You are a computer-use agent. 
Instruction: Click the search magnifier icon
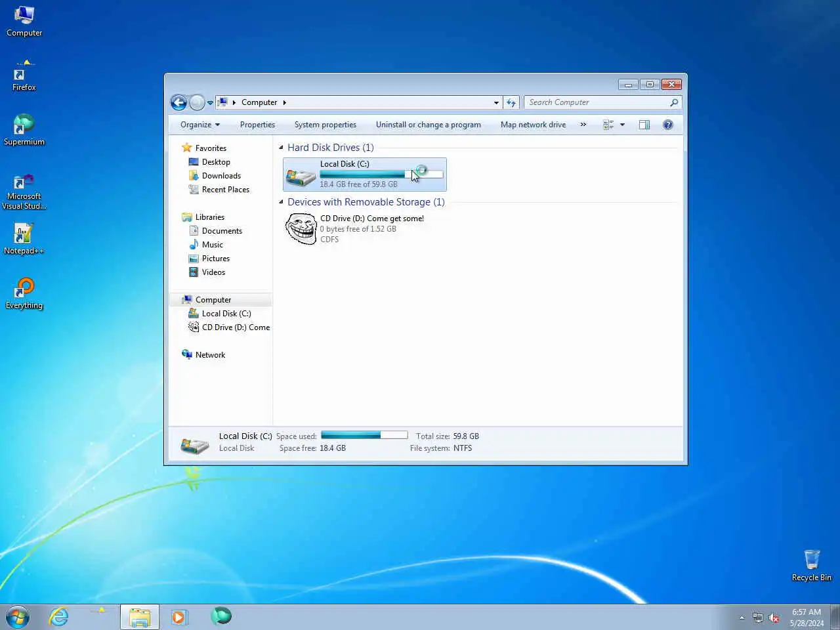[674, 102]
